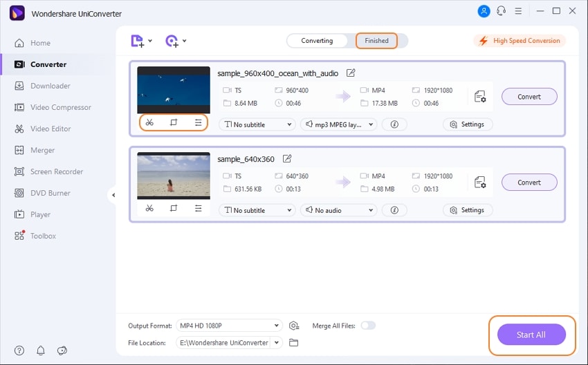Open Video Compressor in the sidebar

(x=61, y=107)
